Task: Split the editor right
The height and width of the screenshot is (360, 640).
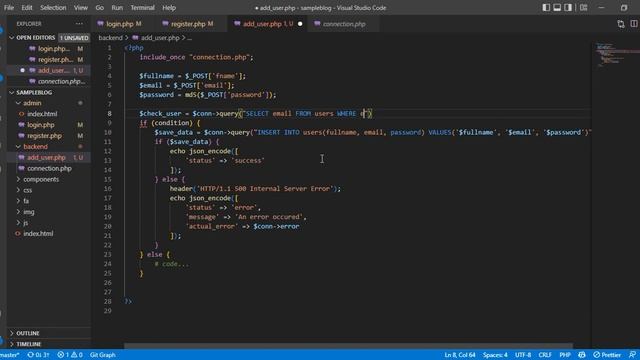Action: [x=634, y=24]
